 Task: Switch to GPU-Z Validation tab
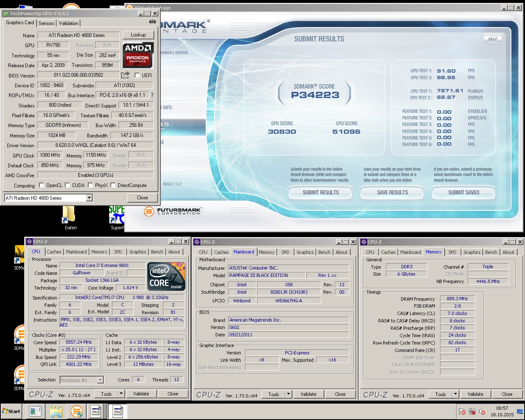click(x=68, y=23)
